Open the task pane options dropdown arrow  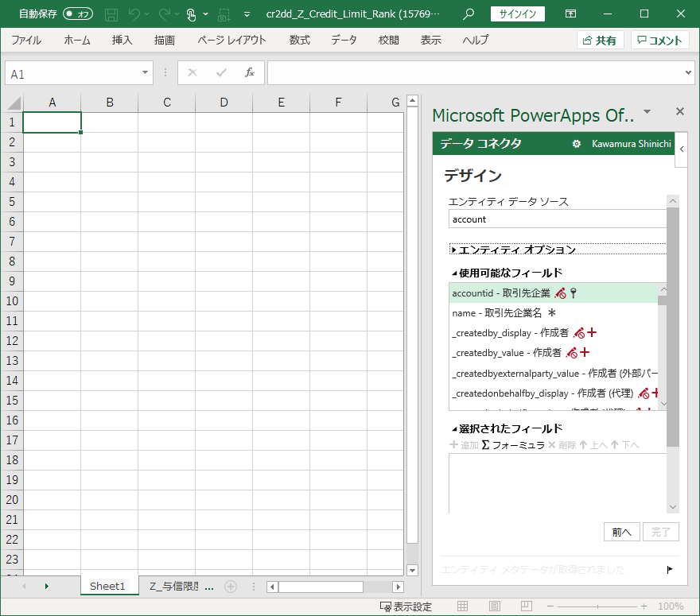(x=647, y=111)
